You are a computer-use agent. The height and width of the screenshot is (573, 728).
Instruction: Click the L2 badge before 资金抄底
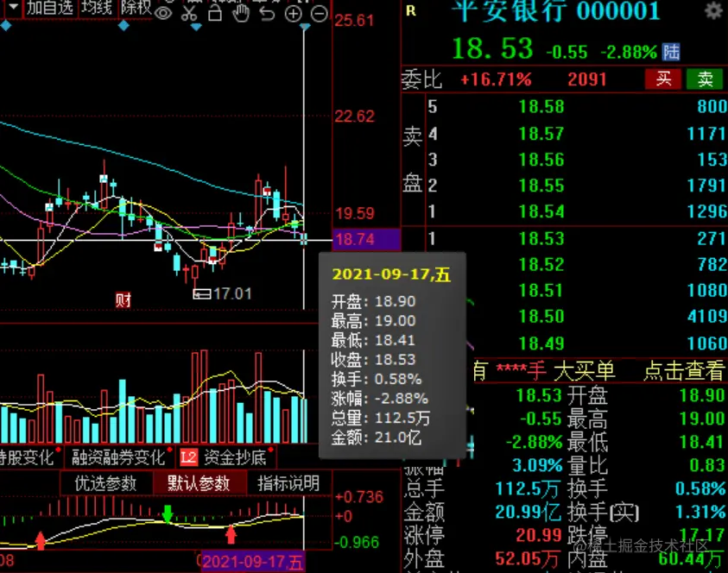(x=188, y=458)
